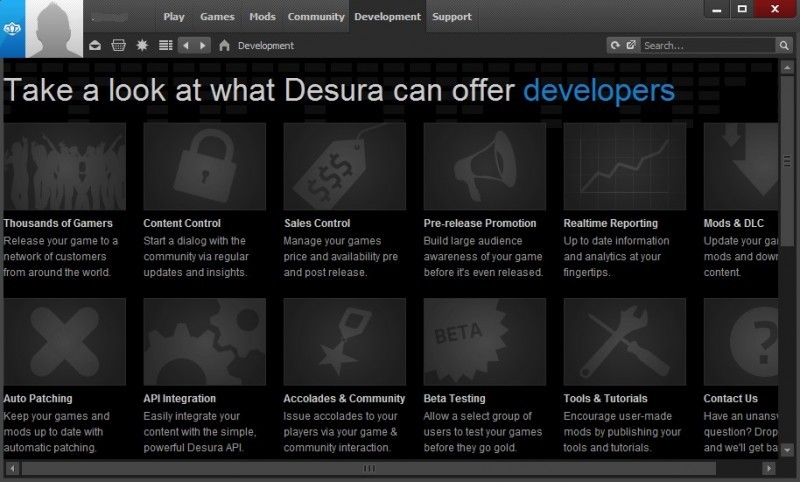
Task: Open the Mods & DLC title
Action: pos(734,223)
